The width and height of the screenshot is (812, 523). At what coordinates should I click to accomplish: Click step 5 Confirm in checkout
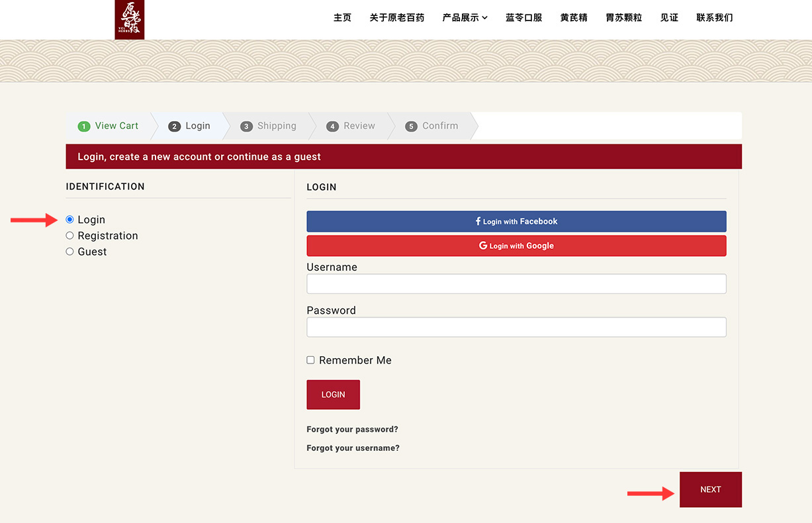431,126
